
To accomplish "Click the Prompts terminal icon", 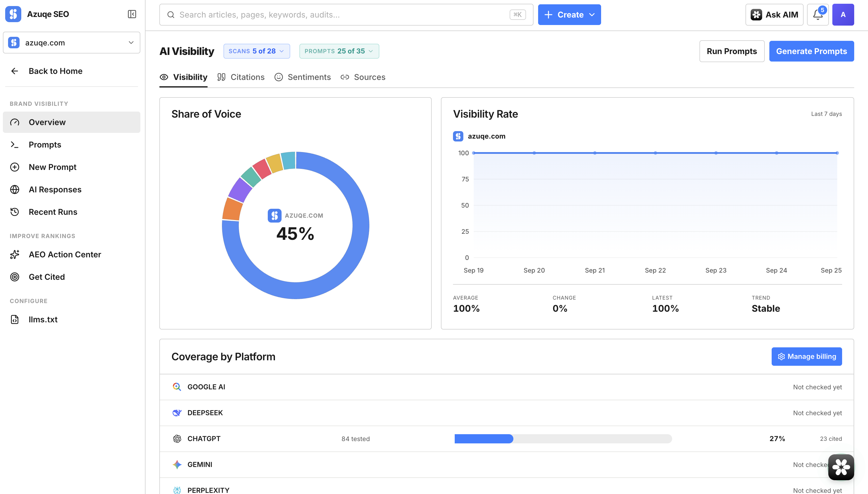I will click(x=15, y=145).
